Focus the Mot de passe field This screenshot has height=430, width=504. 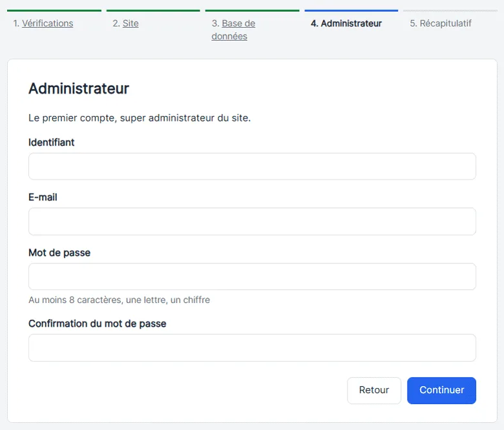(x=252, y=276)
